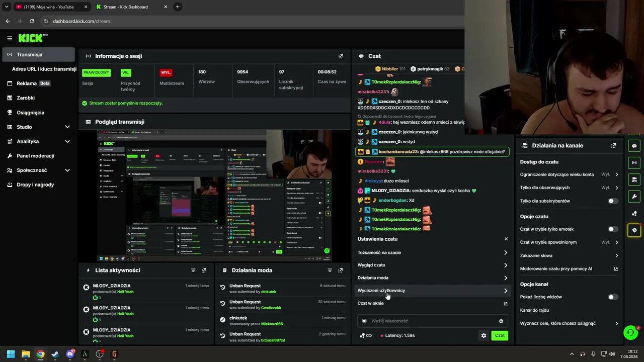The height and width of the screenshot is (362, 644).
Task: Toggle Tylko dla subskrybentów switch
Action: (613, 201)
